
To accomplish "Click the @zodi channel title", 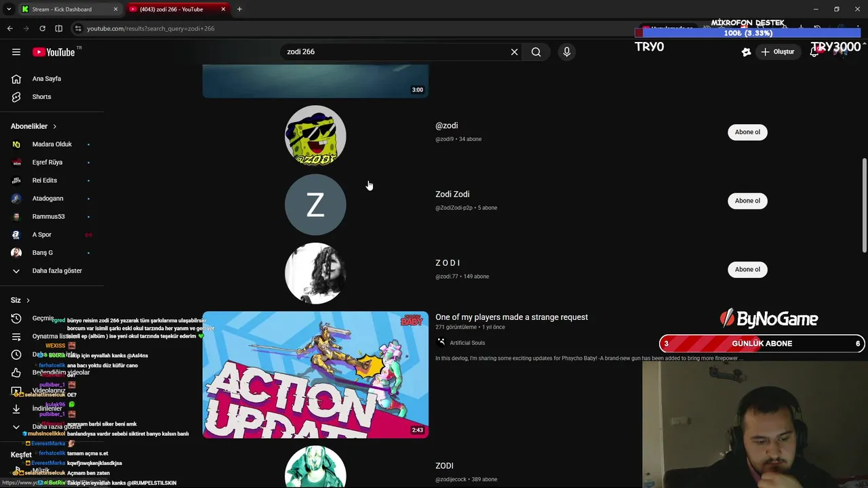I will click(446, 125).
